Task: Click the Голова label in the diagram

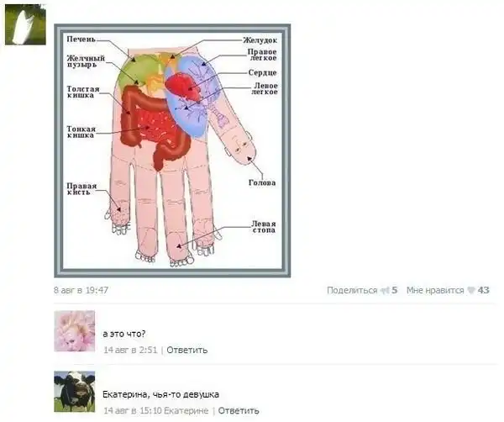Action: point(262,182)
